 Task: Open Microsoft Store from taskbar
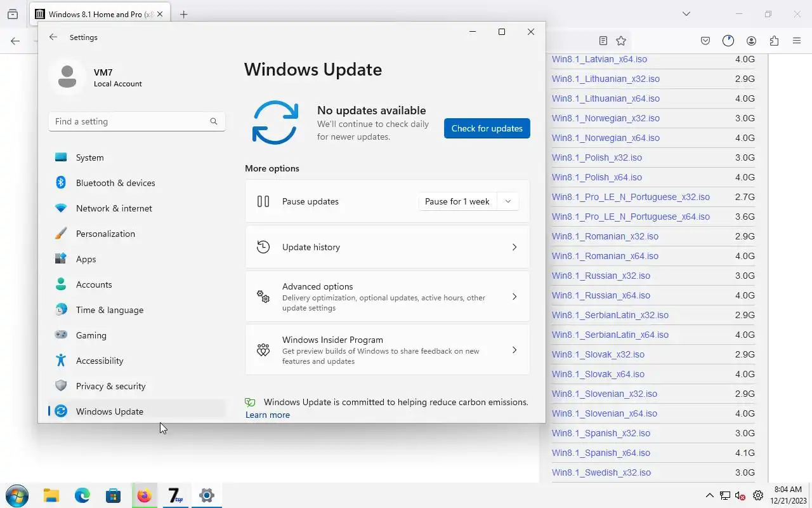point(113,496)
